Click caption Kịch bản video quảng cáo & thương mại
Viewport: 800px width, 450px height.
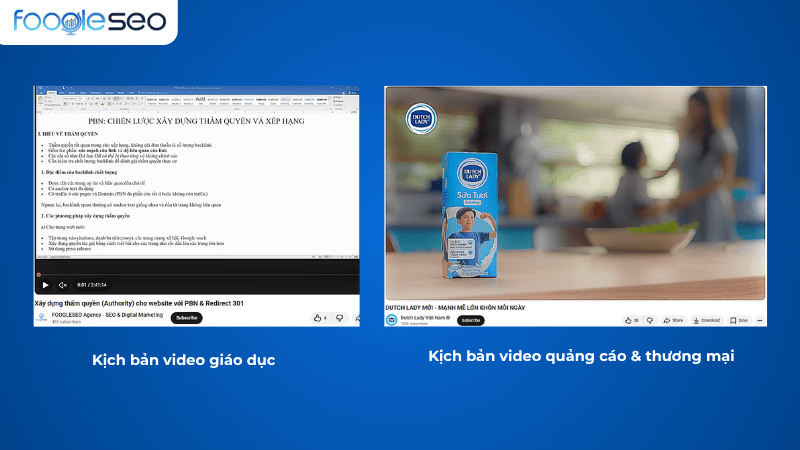pos(581,356)
